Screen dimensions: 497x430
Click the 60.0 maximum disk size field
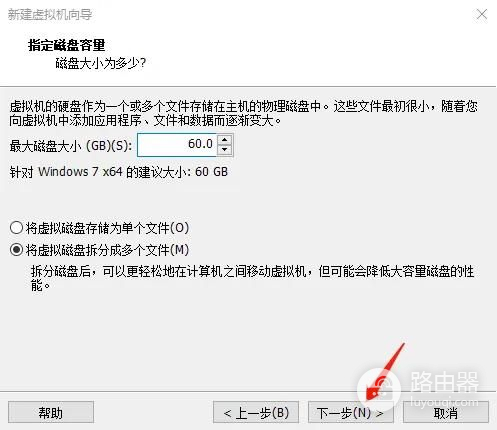[x=177, y=145]
